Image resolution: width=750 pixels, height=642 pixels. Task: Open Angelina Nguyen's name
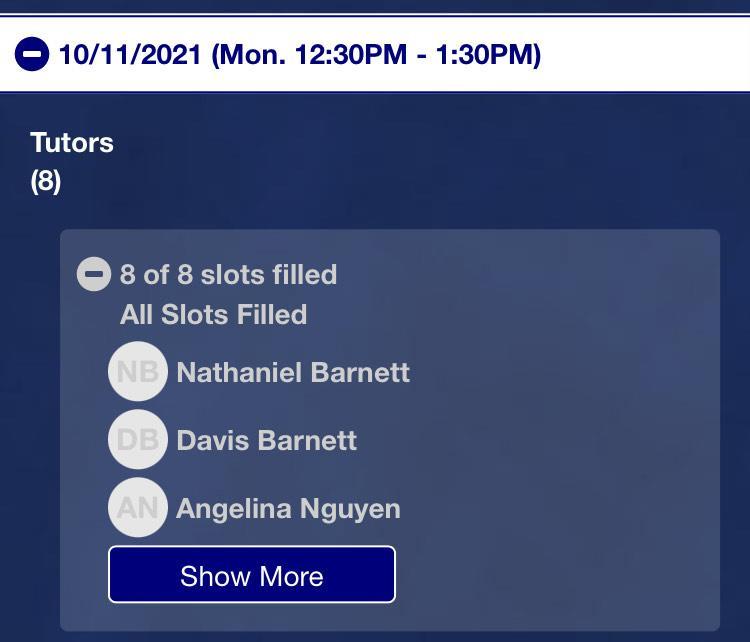(288, 508)
